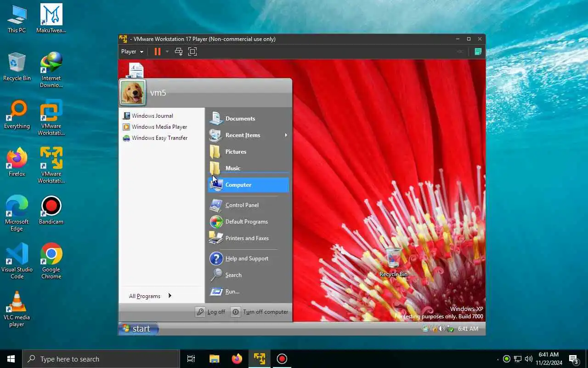Screen dimensions: 588x368
Task: Click host volume icon in system tray
Action: coord(528,359)
